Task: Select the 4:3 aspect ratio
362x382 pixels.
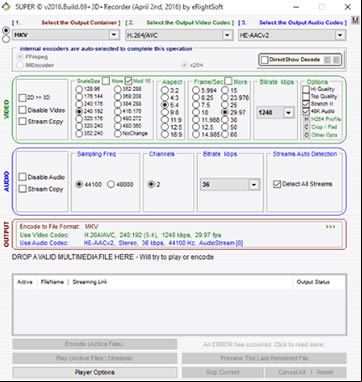Action: point(165,98)
